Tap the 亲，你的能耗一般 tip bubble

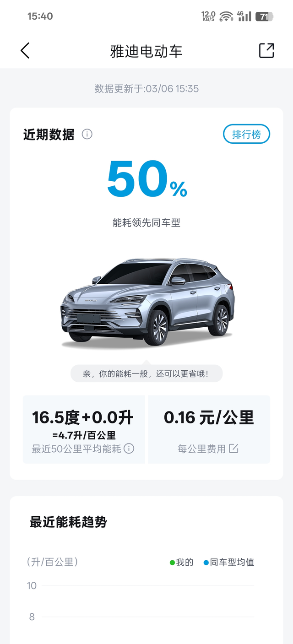[146, 373]
